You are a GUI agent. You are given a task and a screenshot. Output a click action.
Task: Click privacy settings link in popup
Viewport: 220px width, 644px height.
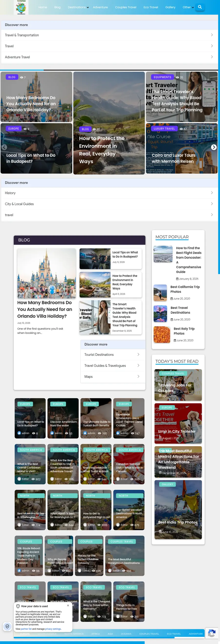point(53,629)
